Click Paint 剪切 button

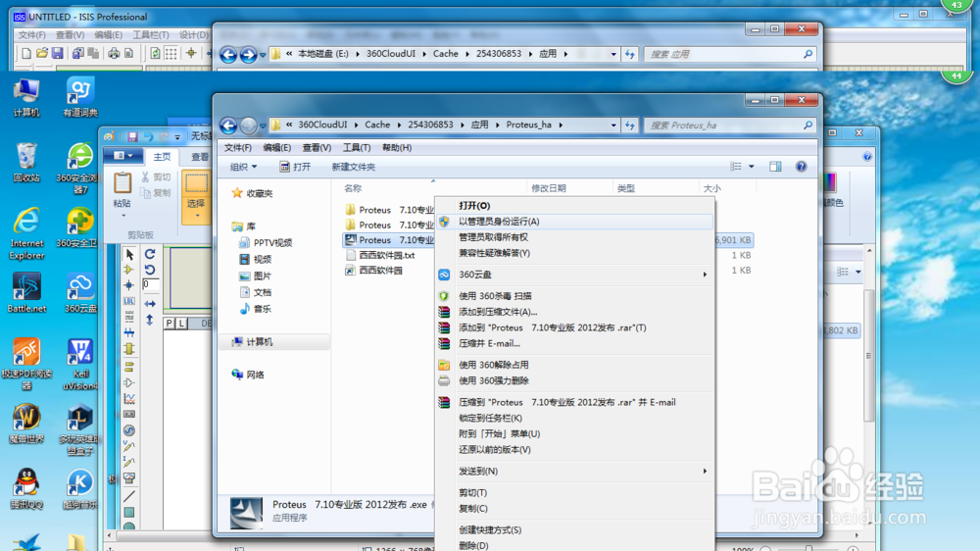pos(156,177)
